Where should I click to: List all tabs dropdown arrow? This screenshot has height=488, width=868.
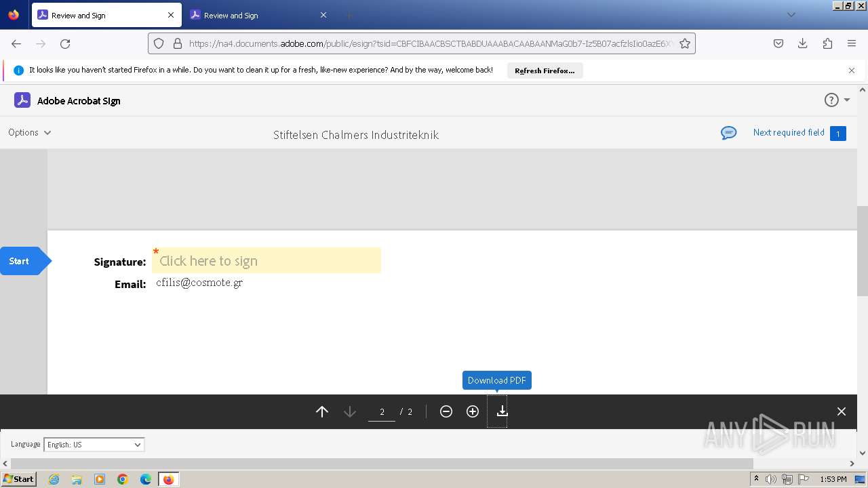[791, 15]
